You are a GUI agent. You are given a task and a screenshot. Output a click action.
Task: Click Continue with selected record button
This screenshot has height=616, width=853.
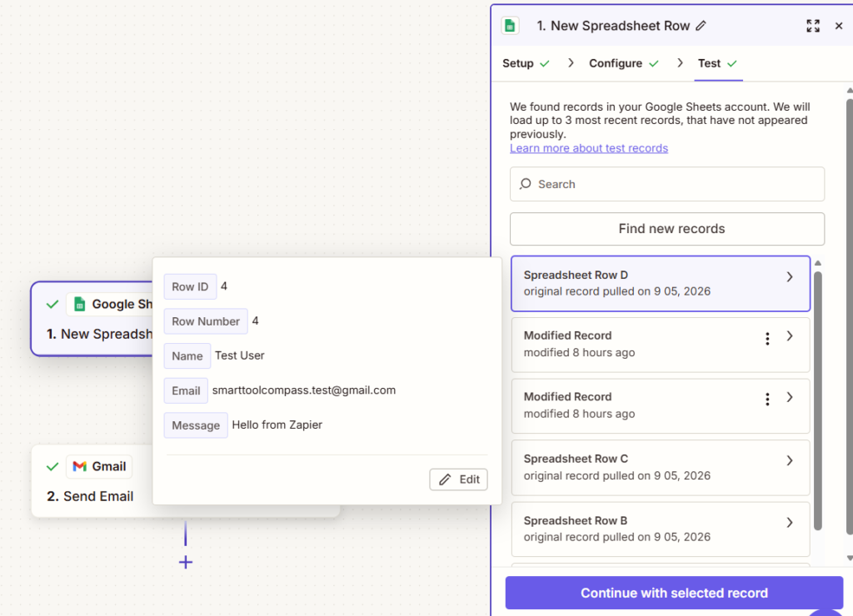point(674,593)
